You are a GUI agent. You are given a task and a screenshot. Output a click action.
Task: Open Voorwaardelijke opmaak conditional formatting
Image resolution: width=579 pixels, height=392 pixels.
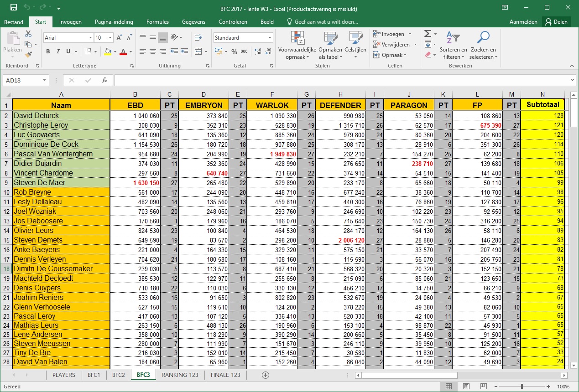(297, 46)
